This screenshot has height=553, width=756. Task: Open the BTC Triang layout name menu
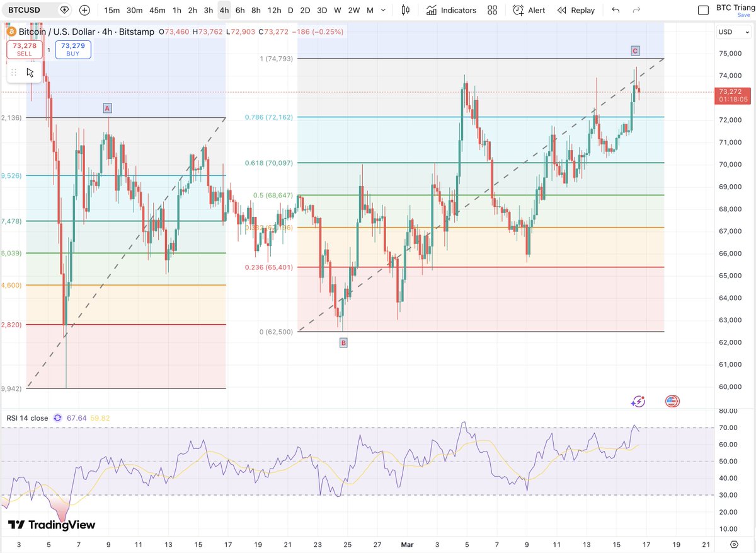734,7
